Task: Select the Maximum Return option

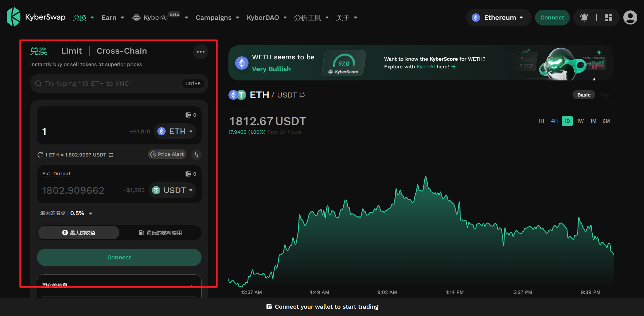Action: (x=78, y=233)
